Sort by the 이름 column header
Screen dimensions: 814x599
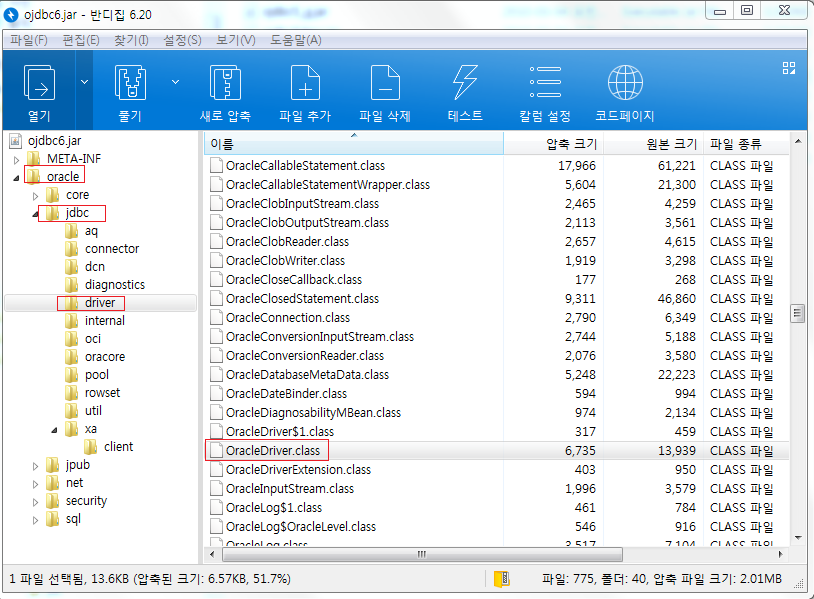[x=354, y=144]
